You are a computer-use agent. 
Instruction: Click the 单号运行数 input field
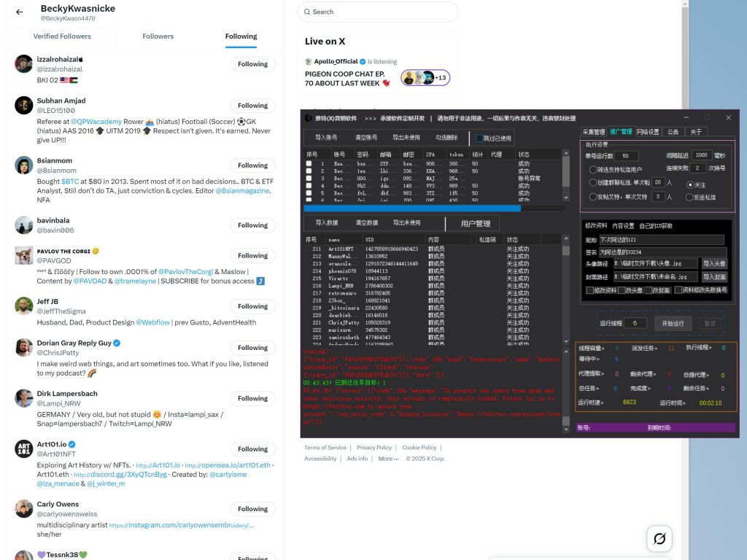(626, 155)
